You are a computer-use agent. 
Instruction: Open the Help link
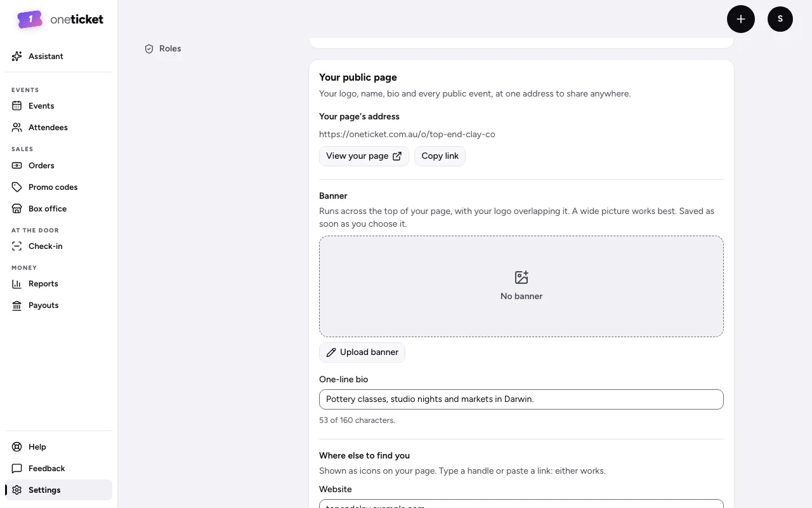pos(58,447)
